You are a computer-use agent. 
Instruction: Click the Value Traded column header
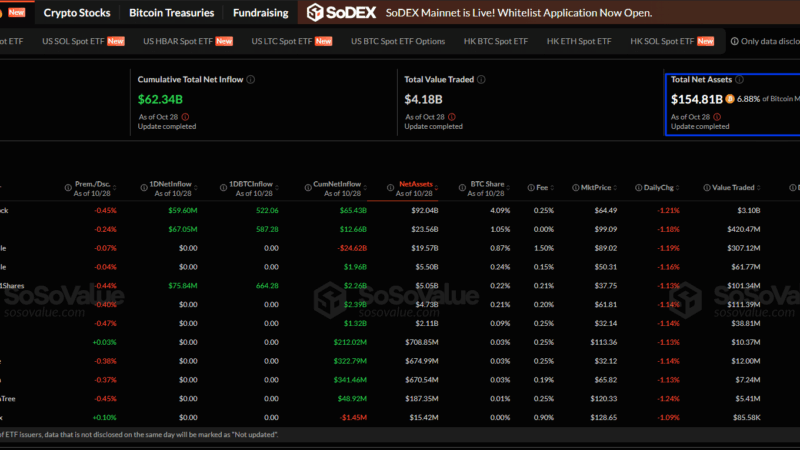733,188
